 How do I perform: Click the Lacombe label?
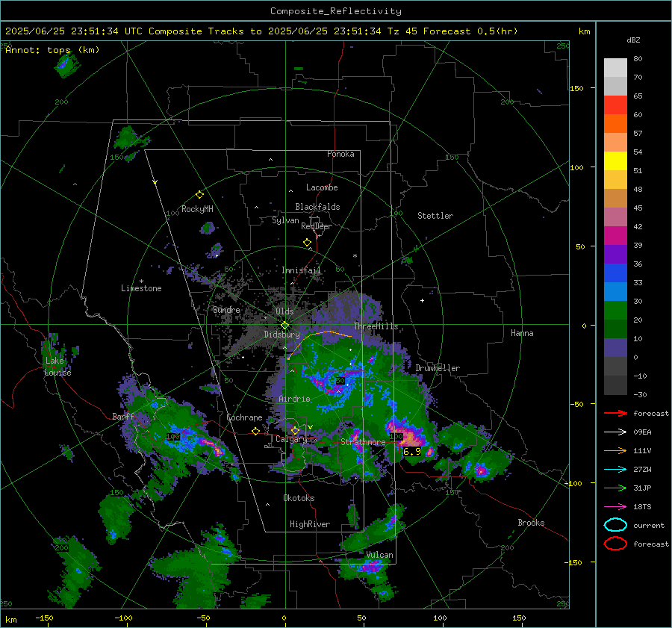[322, 187]
